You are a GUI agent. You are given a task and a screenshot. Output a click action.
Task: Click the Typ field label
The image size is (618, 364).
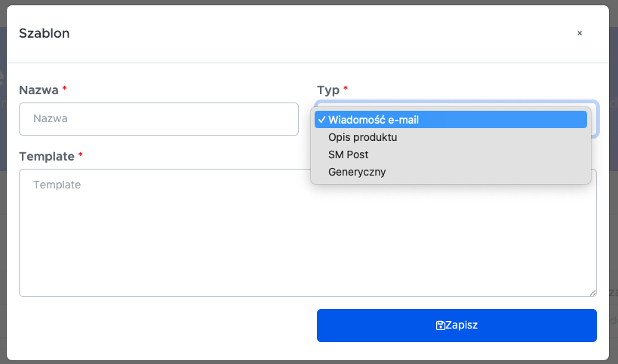click(x=327, y=90)
